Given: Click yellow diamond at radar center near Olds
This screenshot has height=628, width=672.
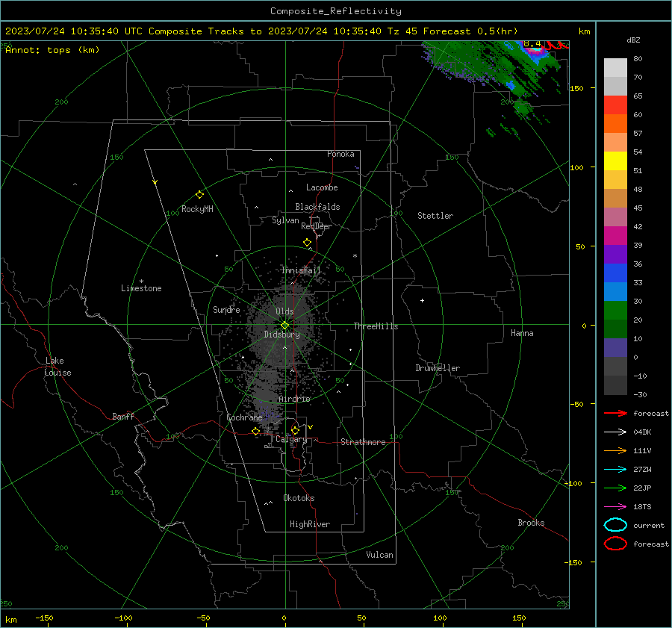Looking at the screenshot, I should point(285,325).
